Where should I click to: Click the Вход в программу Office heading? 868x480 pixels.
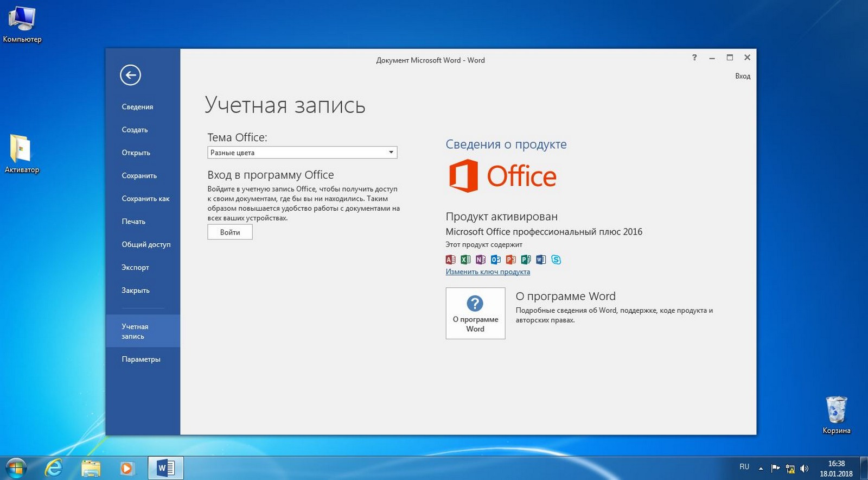[x=271, y=175]
